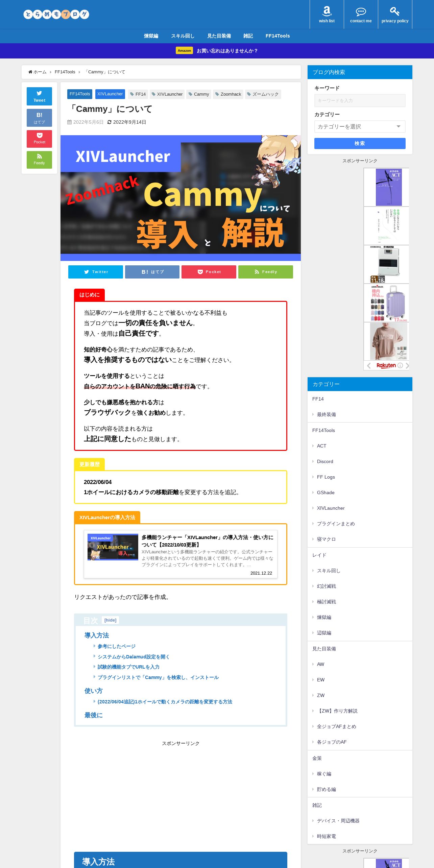Open the 辺獄編 category
Screen dimensions: 434x868
click(324, 633)
